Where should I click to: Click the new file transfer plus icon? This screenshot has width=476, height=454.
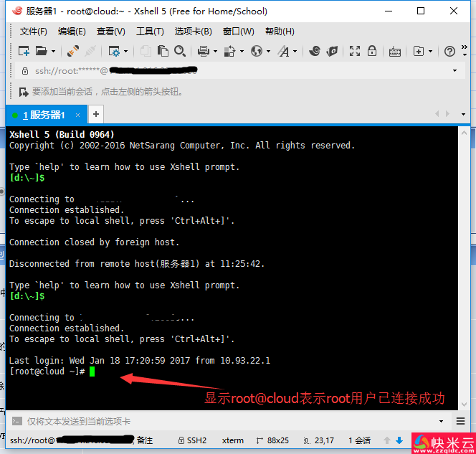point(419,51)
